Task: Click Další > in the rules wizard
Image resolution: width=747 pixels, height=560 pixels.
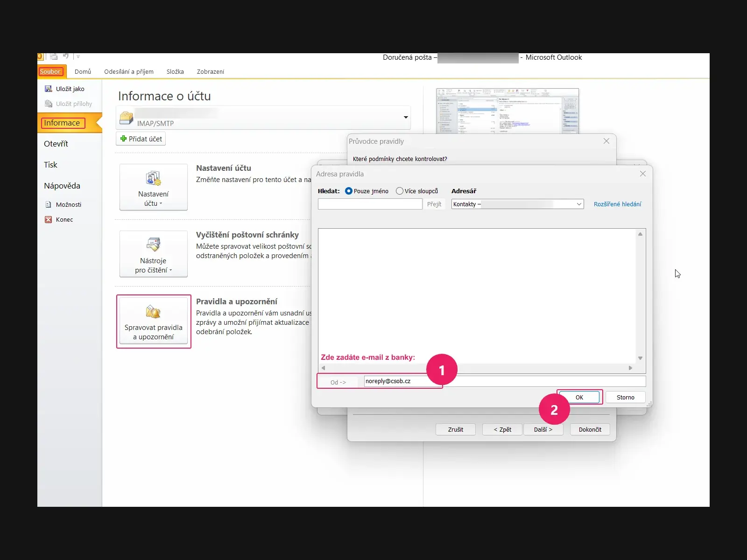Action: click(x=543, y=429)
